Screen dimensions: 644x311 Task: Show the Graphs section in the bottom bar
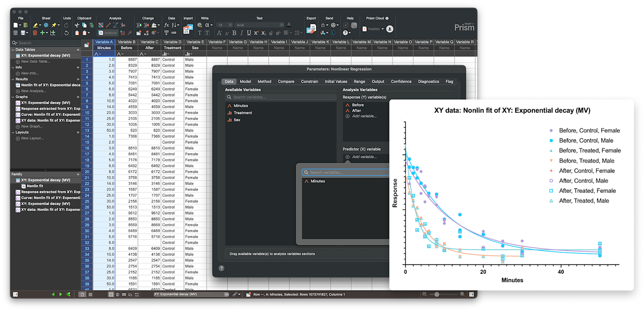[131, 294]
